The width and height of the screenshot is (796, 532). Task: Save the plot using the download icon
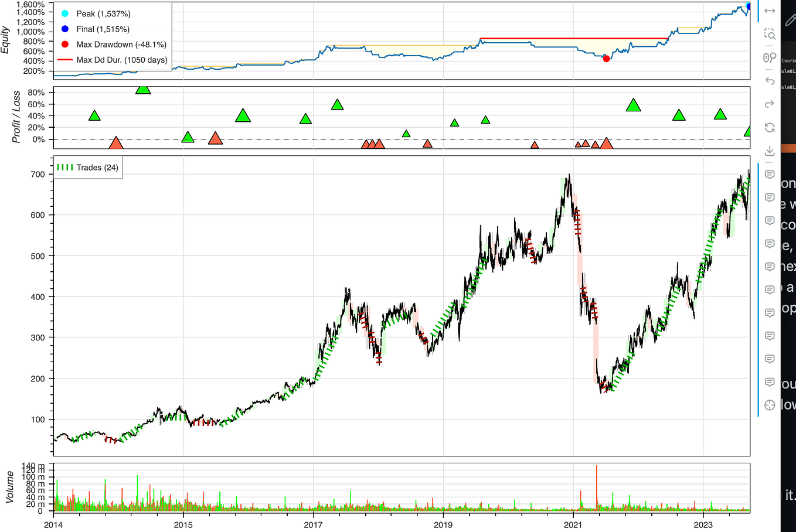point(769,151)
